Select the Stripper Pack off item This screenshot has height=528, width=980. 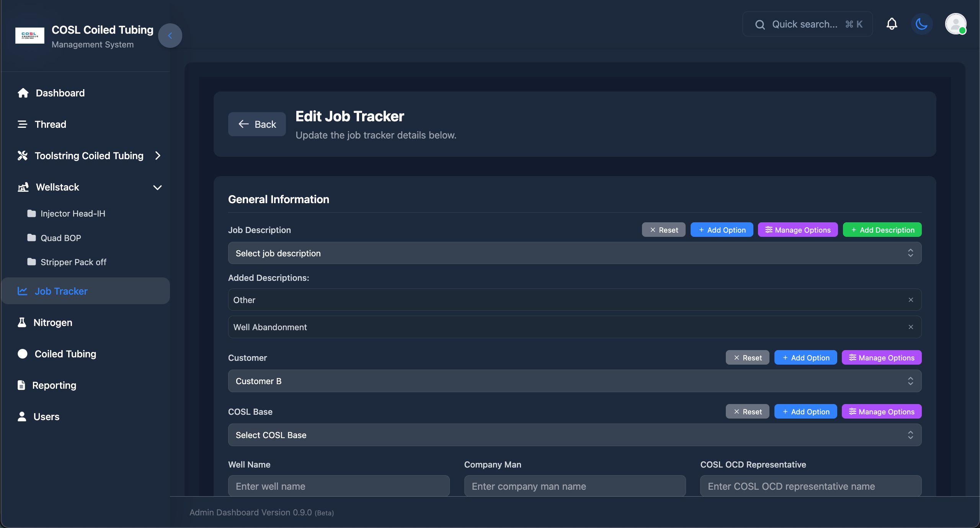[x=73, y=262]
